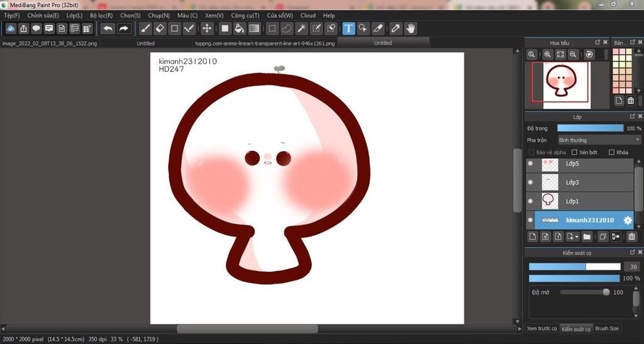This screenshot has height=344, width=644.
Task: Switch to the Brush Size tab
Action: (x=607, y=328)
